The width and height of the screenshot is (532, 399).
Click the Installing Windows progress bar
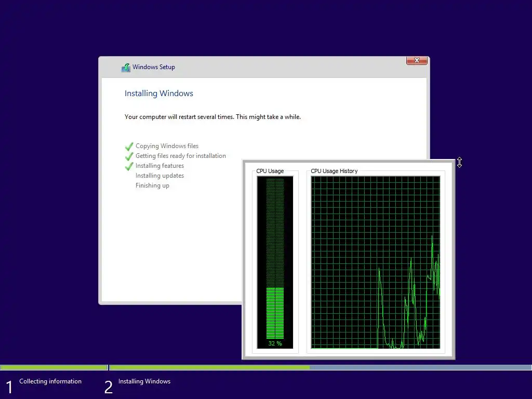pyautogui.click(x=320, y=367)
